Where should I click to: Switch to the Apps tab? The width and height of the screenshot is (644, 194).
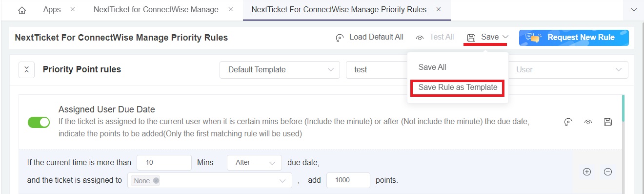[x=52, y=10]
